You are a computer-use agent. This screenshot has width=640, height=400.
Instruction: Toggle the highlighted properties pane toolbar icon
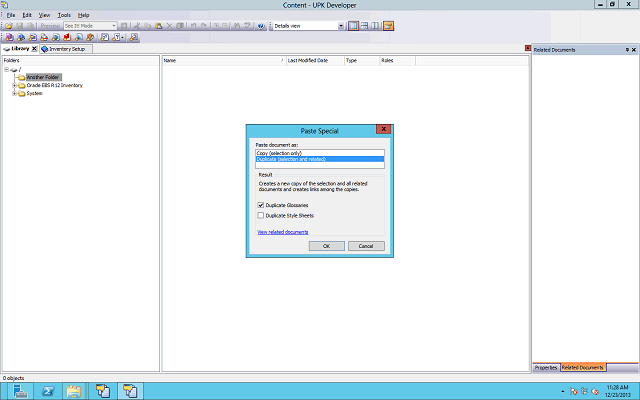(388, 26)
